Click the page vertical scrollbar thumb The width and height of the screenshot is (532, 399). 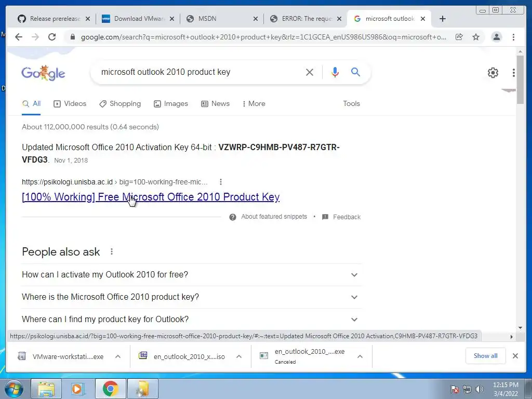(x=520, y=79)
